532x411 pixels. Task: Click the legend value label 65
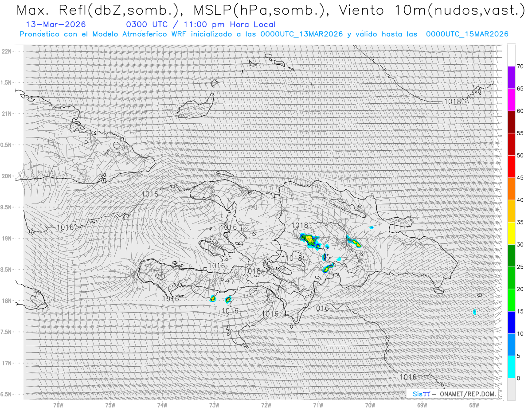pos(520,89)
